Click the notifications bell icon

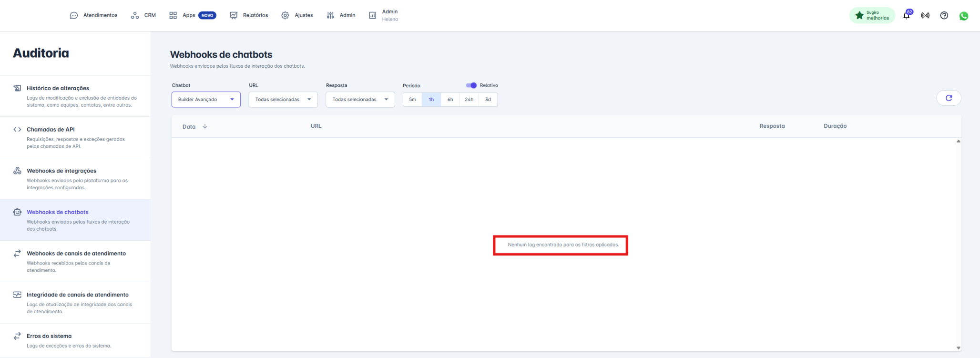coord(906,15)
